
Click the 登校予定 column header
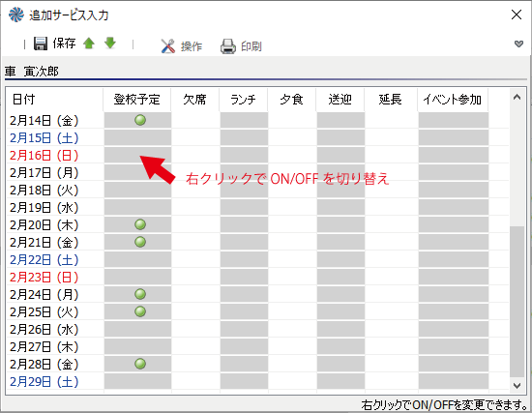click(136, 100)
